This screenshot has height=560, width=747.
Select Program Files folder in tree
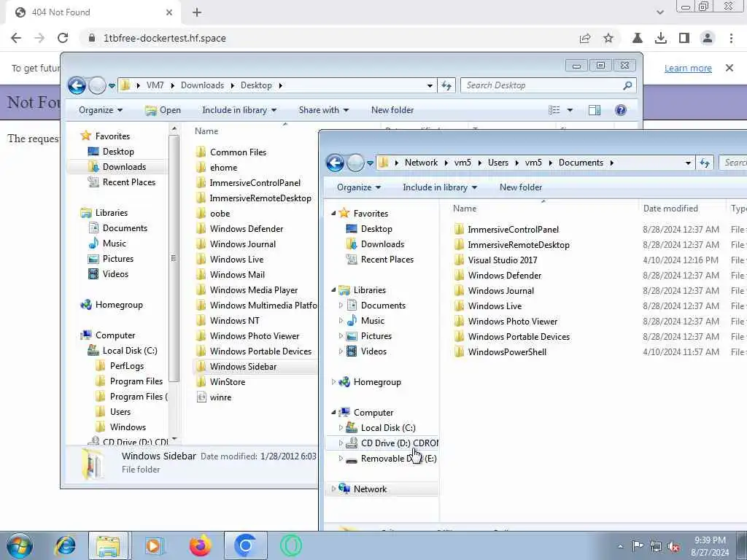pos(129,381)
